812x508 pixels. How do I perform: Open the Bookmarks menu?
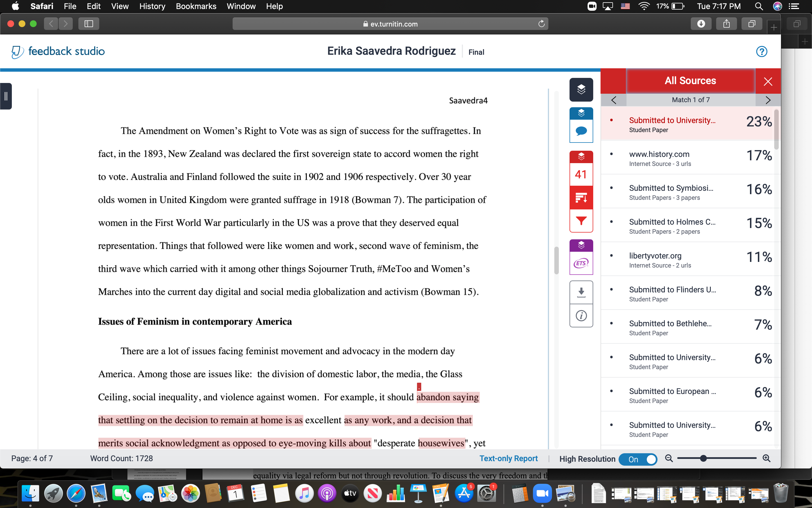click(196, 6)
